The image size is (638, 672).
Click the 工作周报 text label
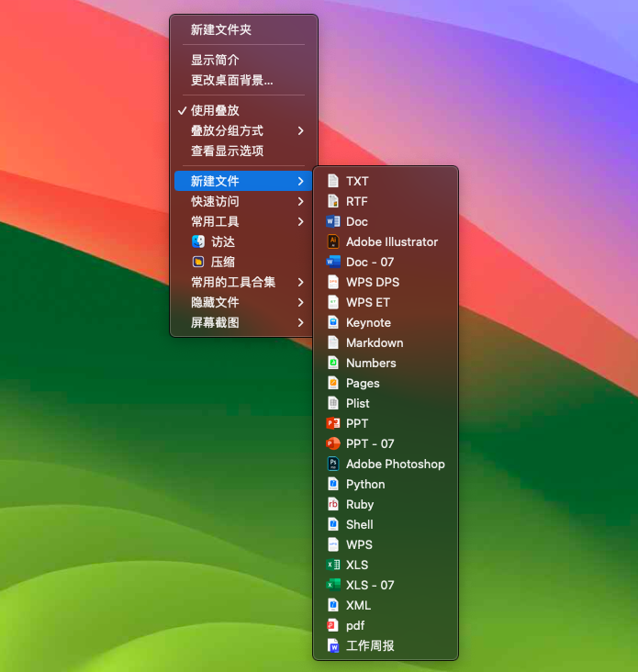pos(370,645)
